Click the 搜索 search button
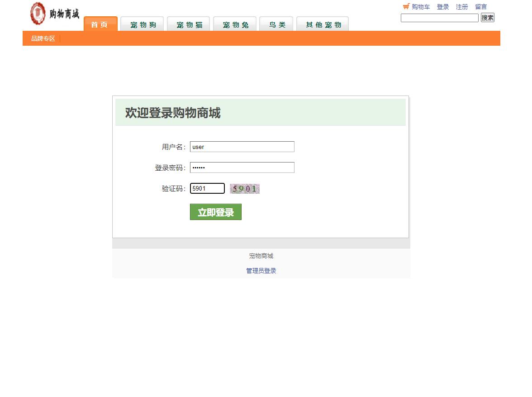Viewport: 532px width, 397px height. (487, 17)
